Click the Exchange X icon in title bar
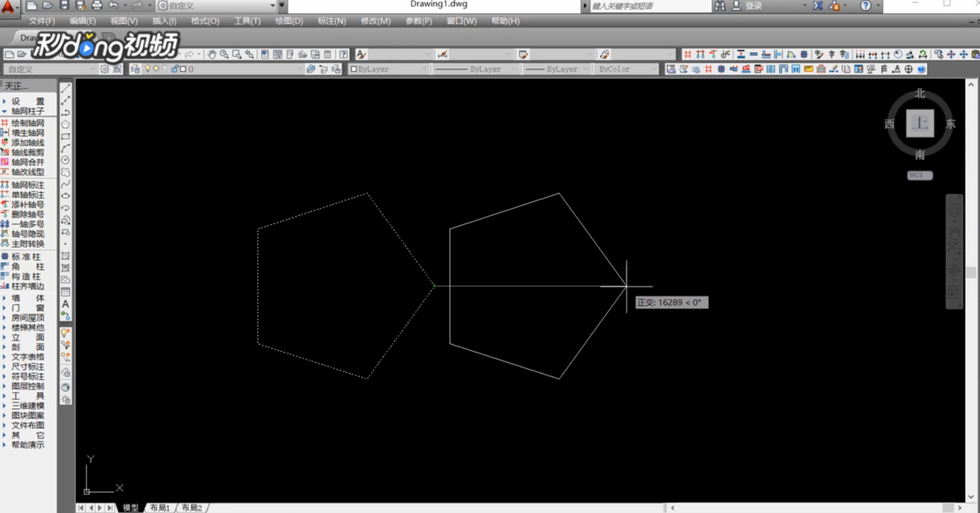This screenshot has height=513, width=980. point(818,6)
